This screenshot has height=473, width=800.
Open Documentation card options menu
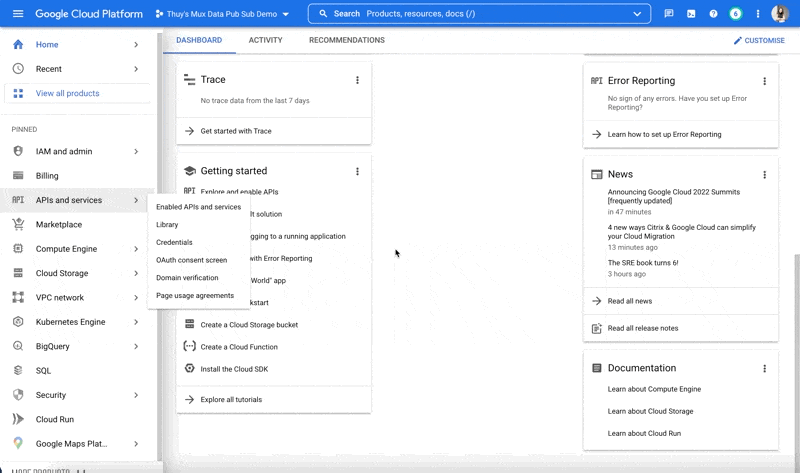click(x=764, y=368)
